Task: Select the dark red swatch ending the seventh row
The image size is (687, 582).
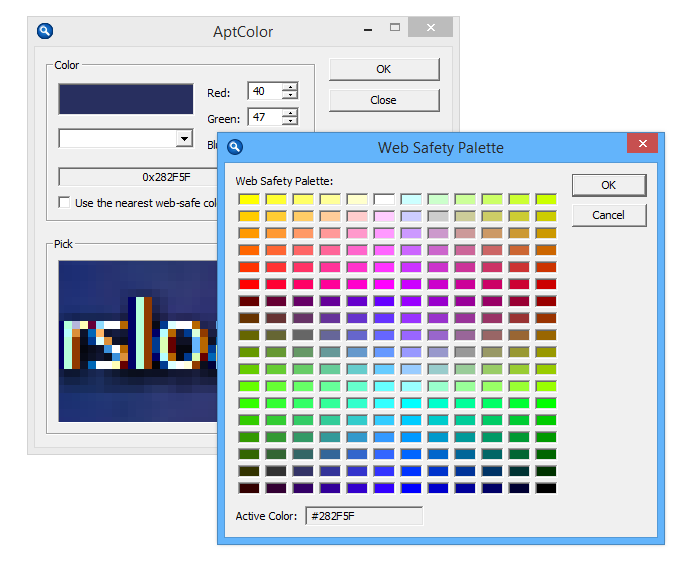Action: (x=546, y=301)
